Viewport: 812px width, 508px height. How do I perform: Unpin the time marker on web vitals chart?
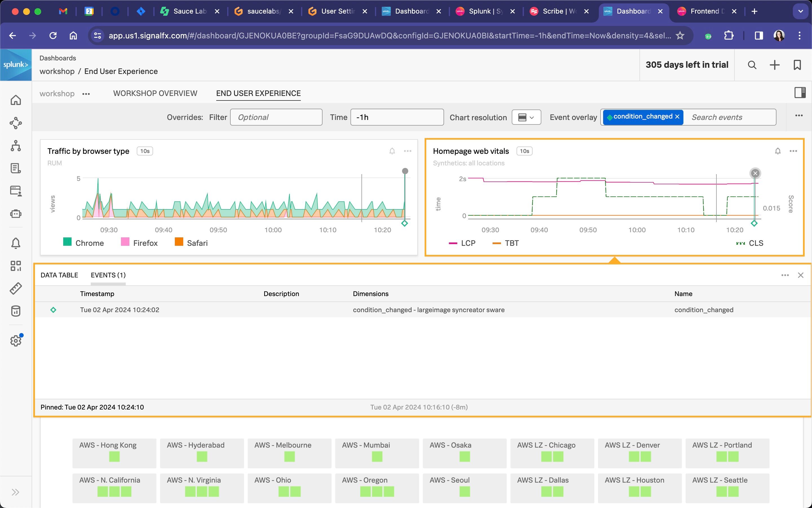coord(755,173)
